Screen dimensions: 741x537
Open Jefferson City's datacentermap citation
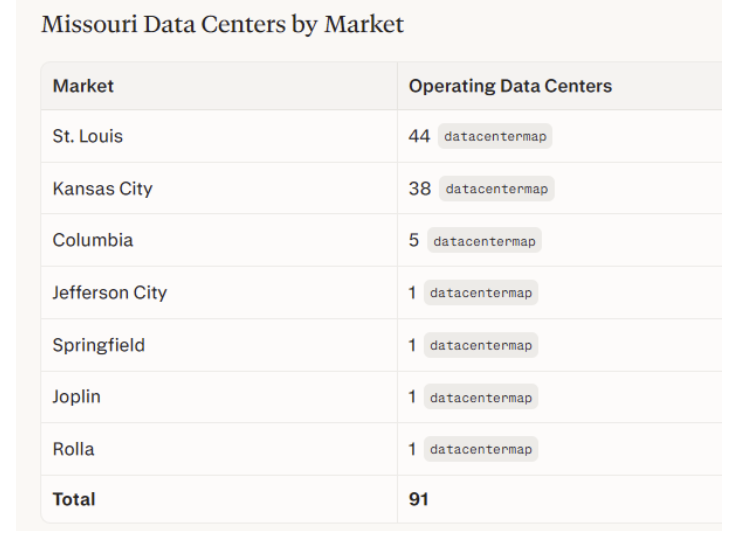(481, 293)
